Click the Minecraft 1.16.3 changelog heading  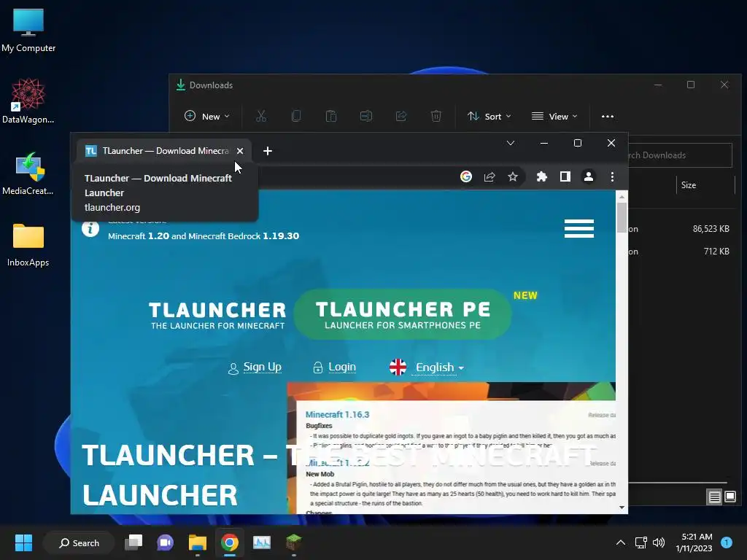click(x=337, y=415)
